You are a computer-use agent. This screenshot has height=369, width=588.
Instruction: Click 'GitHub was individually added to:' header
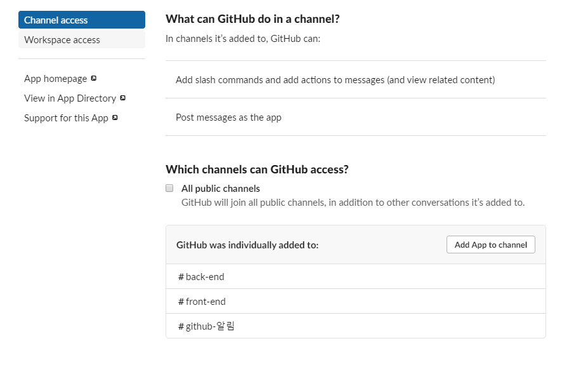[x=247, y=245]
